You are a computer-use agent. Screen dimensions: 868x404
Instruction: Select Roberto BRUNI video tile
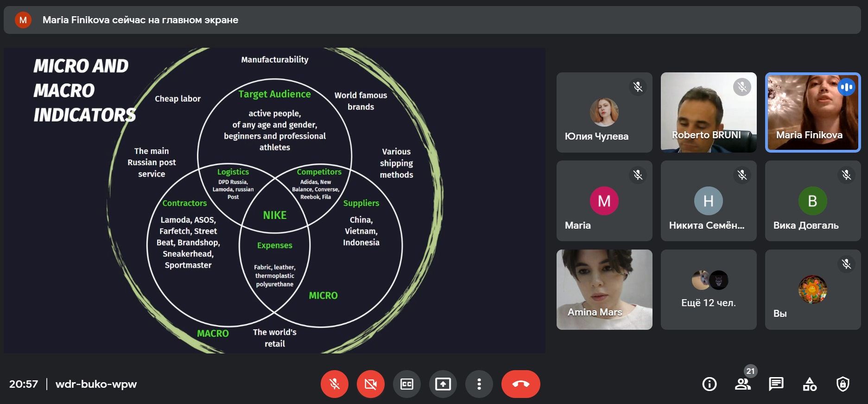[x=709, y=112]
